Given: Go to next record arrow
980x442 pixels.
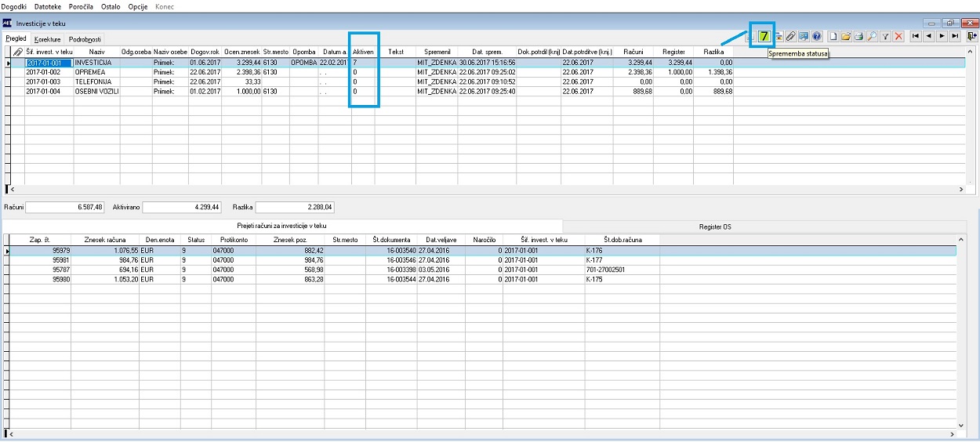Looking at the screenshot, I should tap(942, 36).
